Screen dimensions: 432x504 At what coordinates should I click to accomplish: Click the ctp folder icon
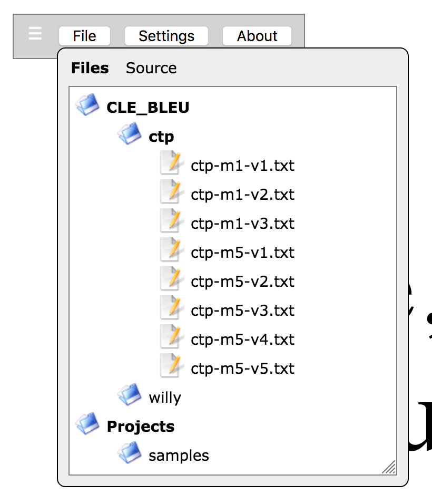(129, 133)
